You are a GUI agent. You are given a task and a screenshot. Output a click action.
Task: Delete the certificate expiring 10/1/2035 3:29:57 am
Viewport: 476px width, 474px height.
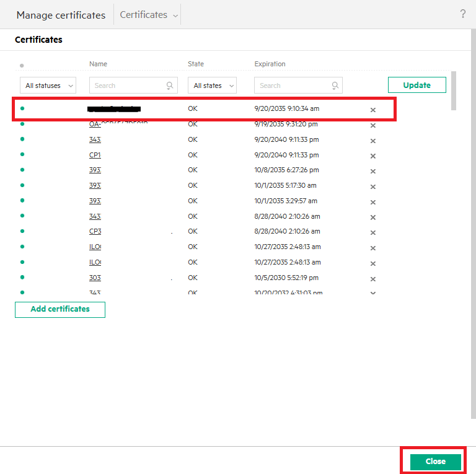[x=373, y=202]
